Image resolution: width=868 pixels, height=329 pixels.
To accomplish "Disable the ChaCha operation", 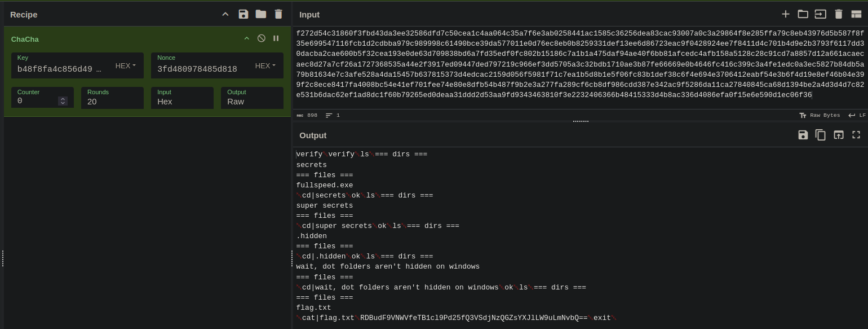I will 261,38.
